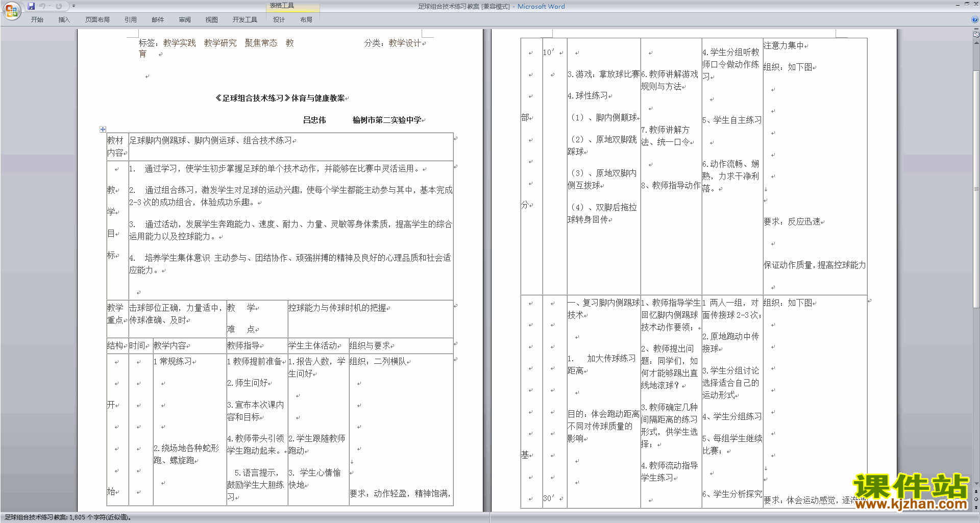Click the 学生主体活动 column header cell
Screen dimensions: 980x523
[317, 345]
